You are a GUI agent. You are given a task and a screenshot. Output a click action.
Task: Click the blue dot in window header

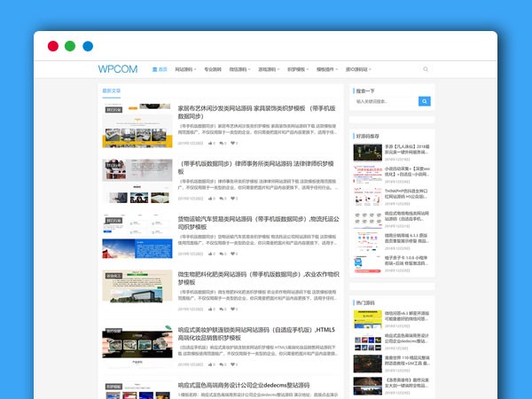(88, 46)
